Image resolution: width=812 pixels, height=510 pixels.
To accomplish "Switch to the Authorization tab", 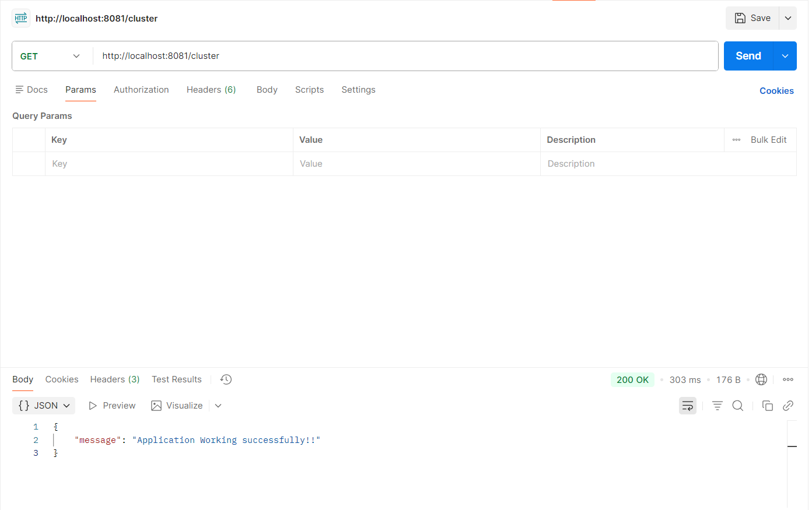I will click(141, 90).
